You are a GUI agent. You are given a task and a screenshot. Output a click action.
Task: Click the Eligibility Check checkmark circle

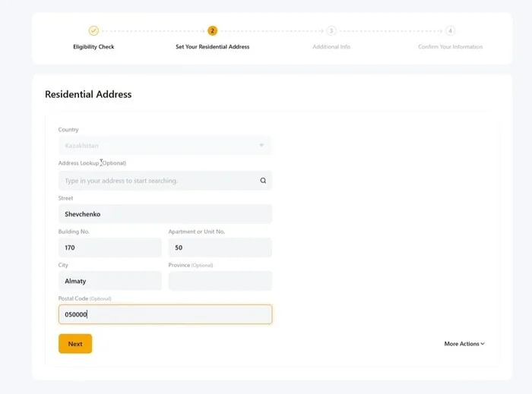coord(93,31)
